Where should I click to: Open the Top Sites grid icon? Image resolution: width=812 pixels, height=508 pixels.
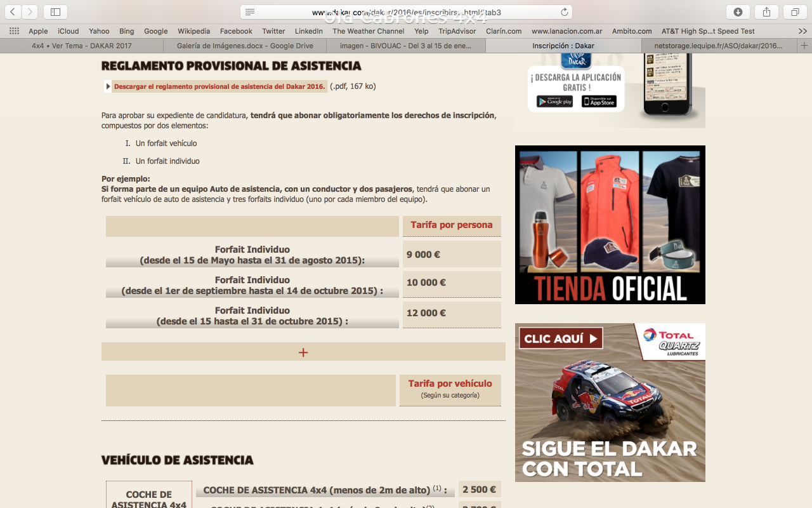pos(14,31)
